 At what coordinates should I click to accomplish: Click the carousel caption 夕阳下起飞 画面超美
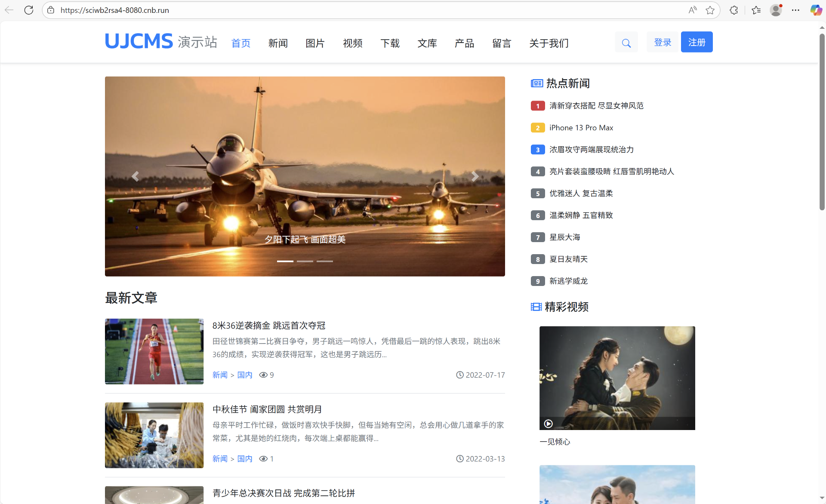(305, 240)
